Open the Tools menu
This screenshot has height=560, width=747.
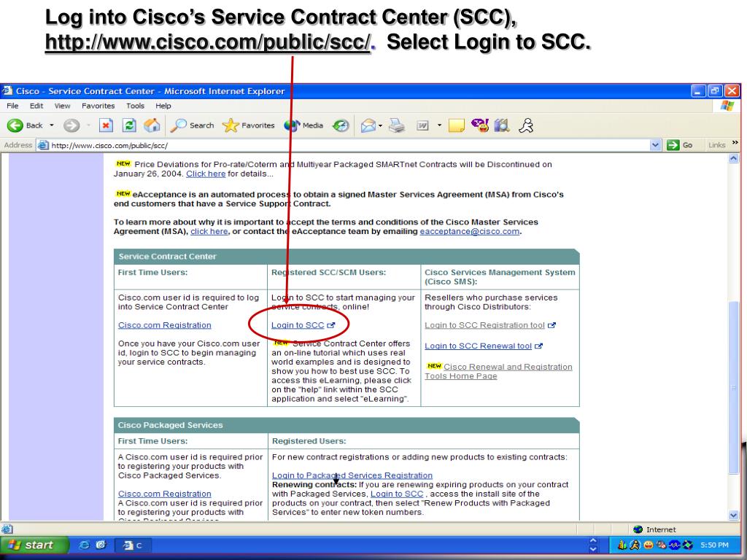[x=135, y=106]
